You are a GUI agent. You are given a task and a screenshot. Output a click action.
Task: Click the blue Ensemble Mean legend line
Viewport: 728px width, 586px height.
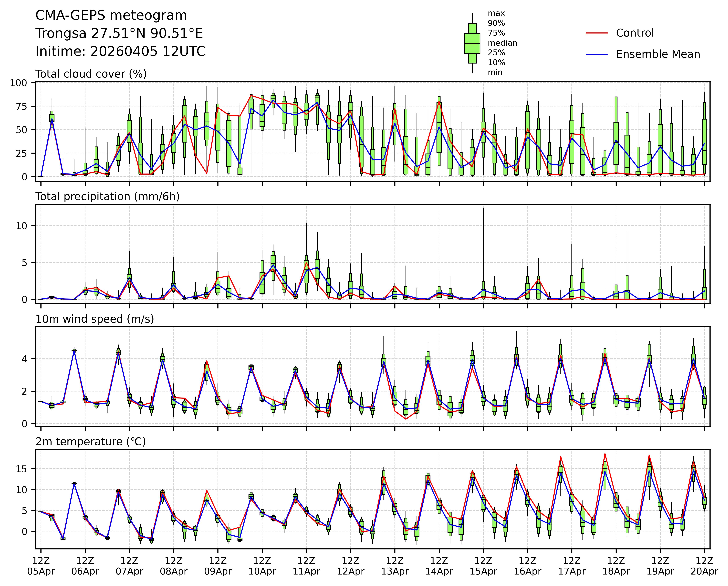[x=597, y=54]
